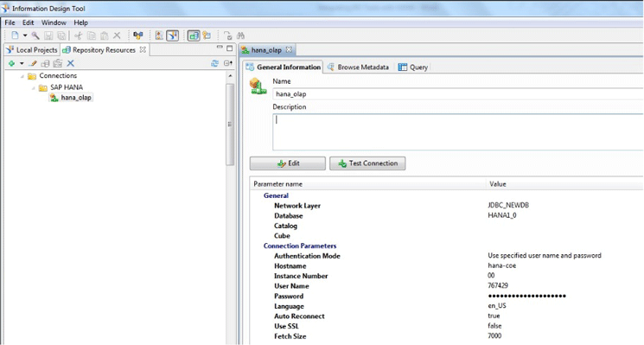644x345 pixels.
Task: Click the Copy icon in toolbar
Action: (91, 35)
